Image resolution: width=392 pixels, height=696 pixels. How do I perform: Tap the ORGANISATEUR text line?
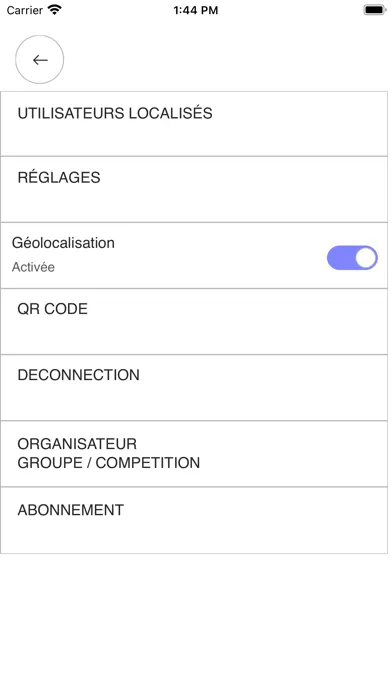[77, 444]
